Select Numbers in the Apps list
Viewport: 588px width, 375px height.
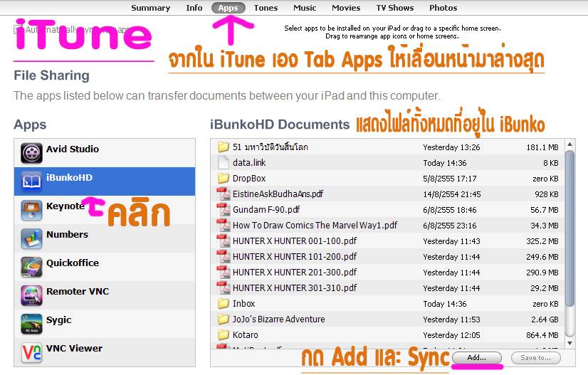[105, 238]
